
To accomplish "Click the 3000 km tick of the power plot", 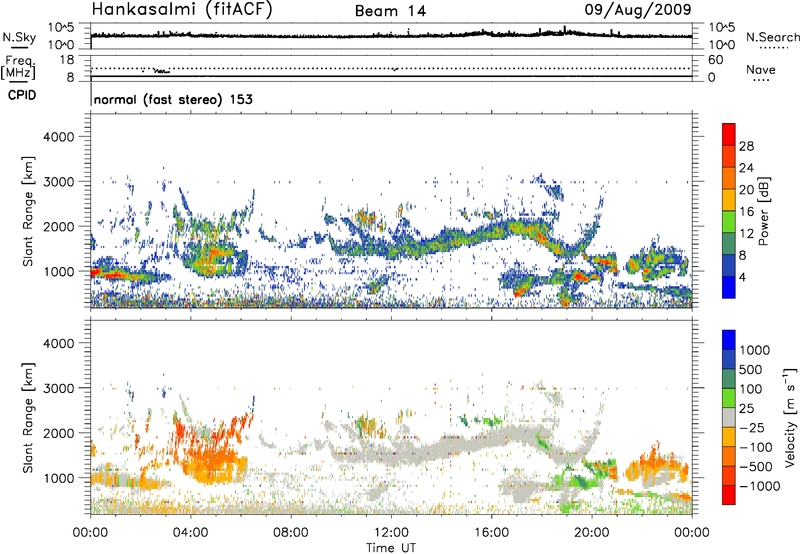I will pyautogui.click(x=58, y=182).
